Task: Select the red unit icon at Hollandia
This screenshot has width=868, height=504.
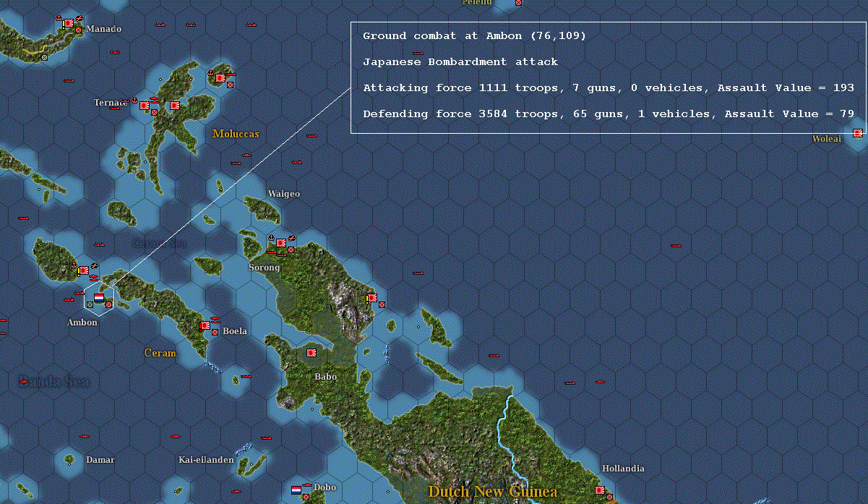Action: click(x=609, y=497)
